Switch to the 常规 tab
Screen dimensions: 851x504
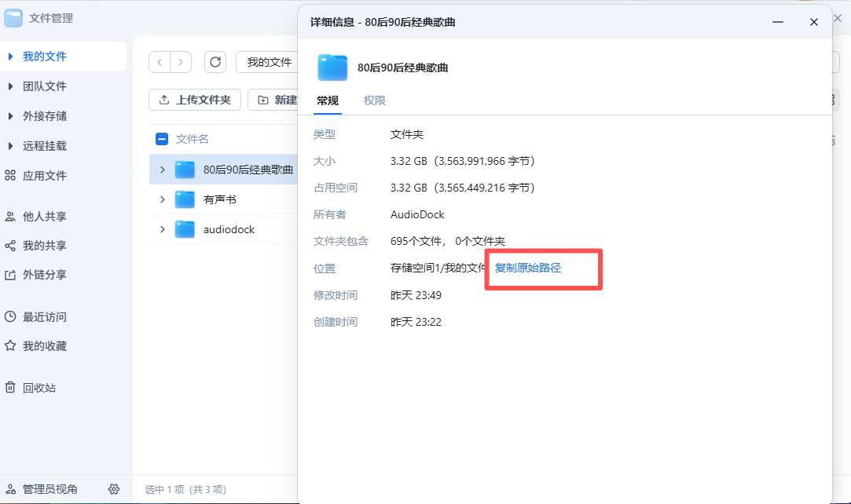coord(327,100)
